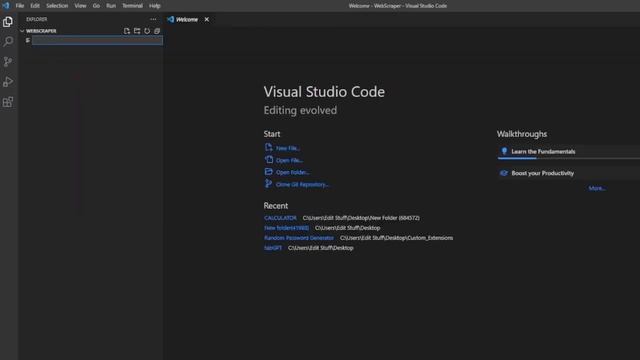Open the Run and Debug view
The height and width of the screenshot is (360, 640).
[8, 82]
